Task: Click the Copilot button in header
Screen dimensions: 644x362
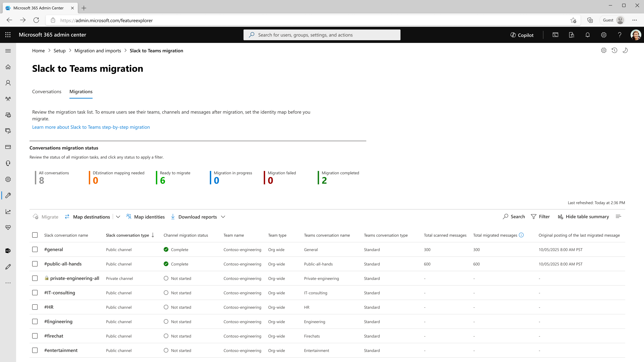Action: 522,35
